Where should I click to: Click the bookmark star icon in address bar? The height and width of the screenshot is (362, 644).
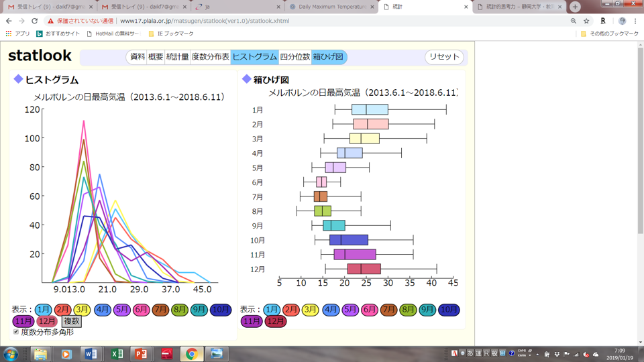588,21
